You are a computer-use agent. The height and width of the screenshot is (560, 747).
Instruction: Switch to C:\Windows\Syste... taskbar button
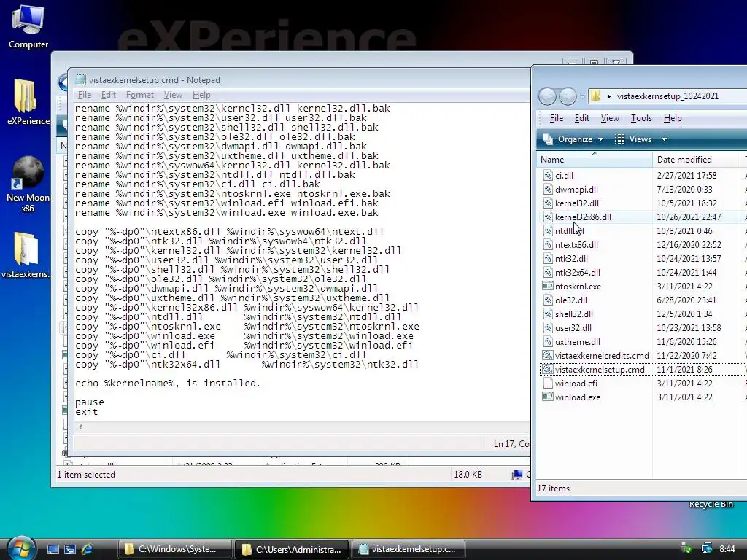175,549
